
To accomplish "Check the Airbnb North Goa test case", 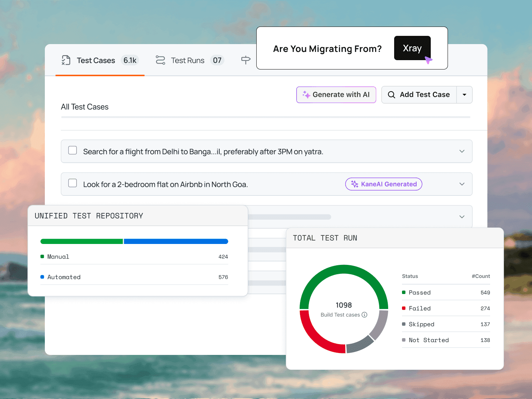I will point(72,183).
